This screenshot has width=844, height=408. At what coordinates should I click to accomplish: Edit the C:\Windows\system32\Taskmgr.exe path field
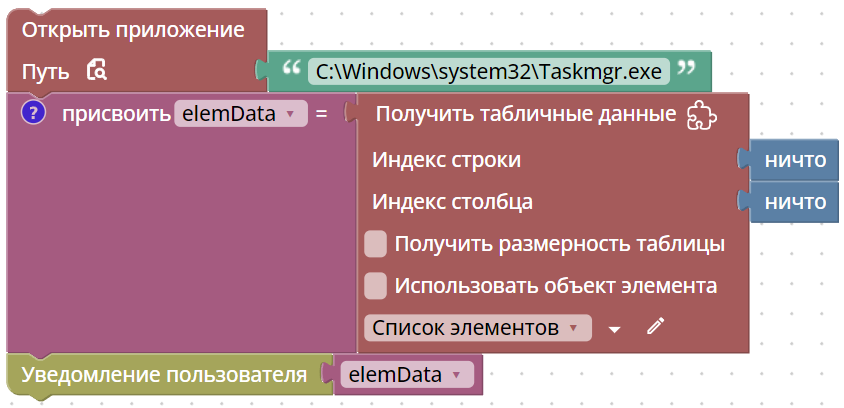489,72
